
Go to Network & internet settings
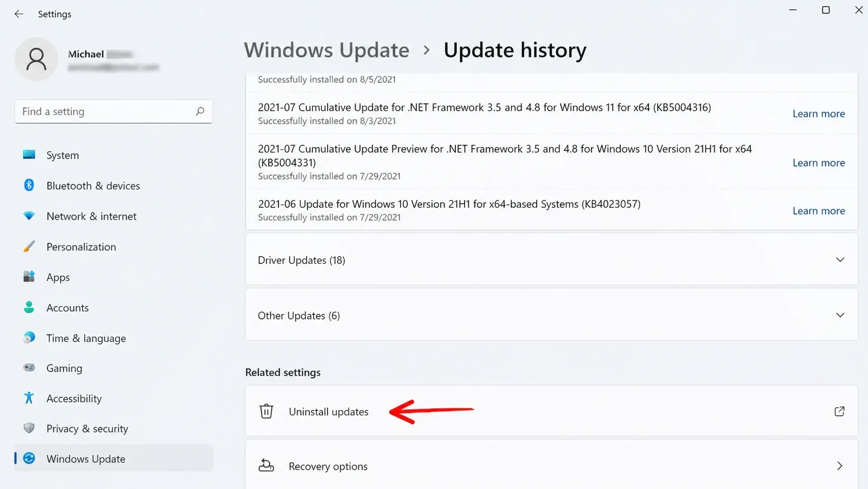[x=114, y=216]
